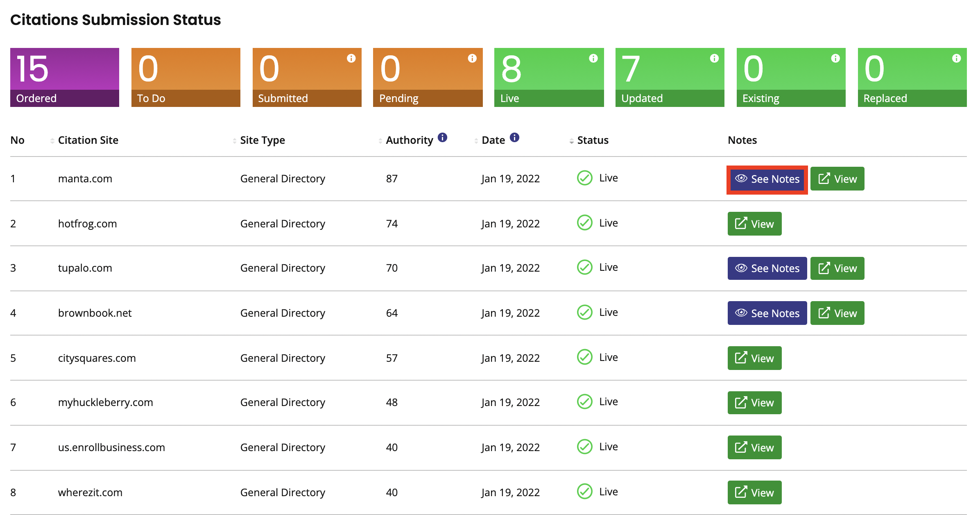Click the info icon on the Submitted card
Viewport: 980px width, 515px height.
pyautogui.click(x=351, y=59)
